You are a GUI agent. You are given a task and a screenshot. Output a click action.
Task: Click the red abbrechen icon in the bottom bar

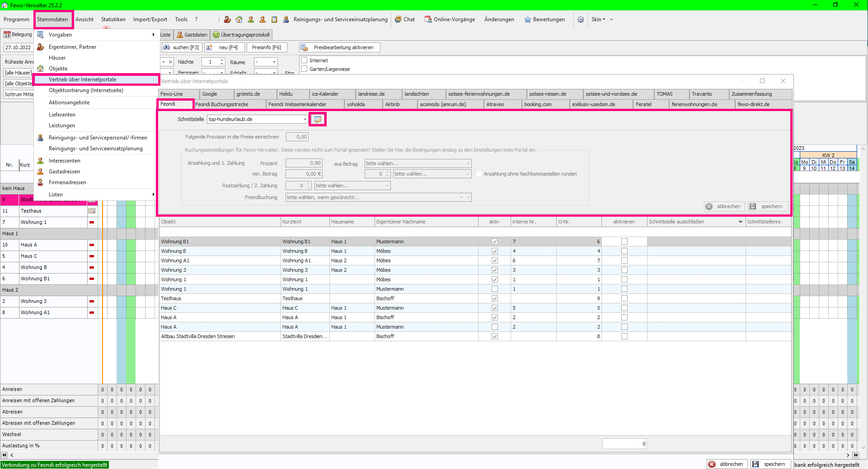pos(712,464)
